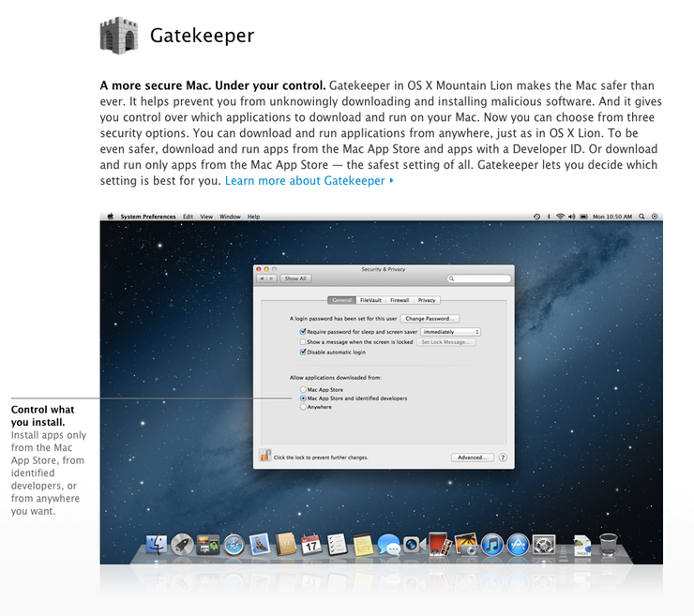Viewport: 694px width, 616px height.
Task: Open the Apple menu
Action: click(x=111, y=217)
